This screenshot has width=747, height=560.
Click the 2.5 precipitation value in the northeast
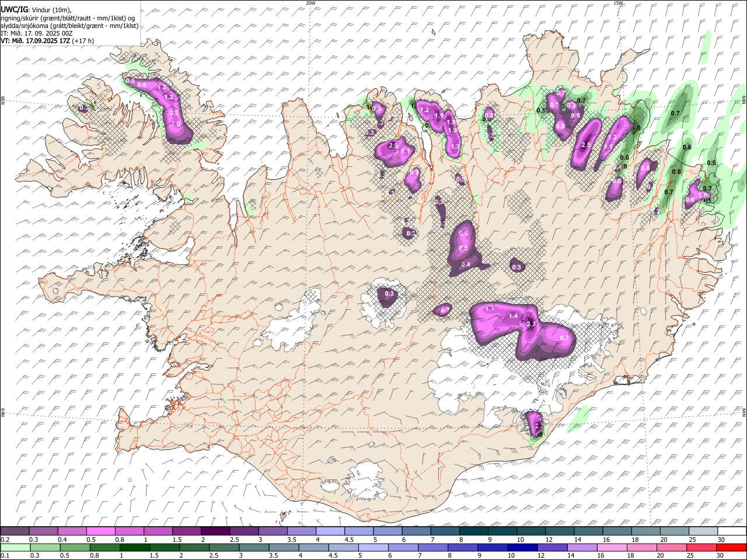(586, 145)
